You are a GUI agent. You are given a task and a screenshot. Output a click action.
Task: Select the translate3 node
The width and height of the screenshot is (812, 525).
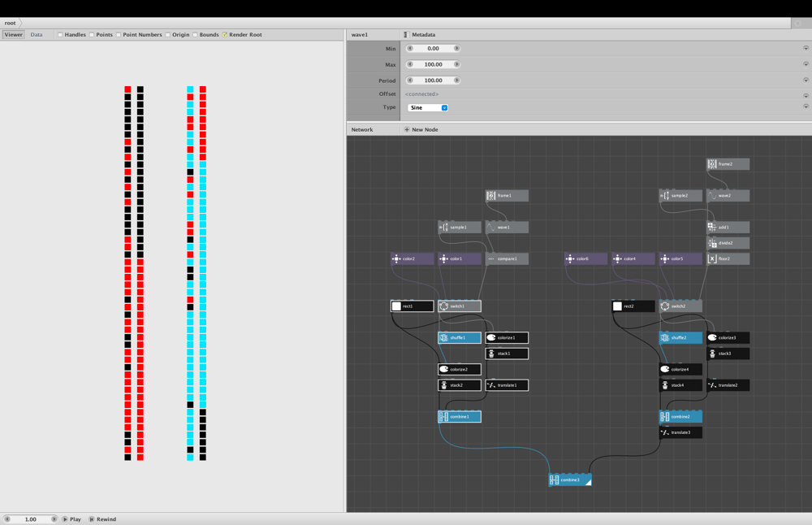tap(680, 432)
